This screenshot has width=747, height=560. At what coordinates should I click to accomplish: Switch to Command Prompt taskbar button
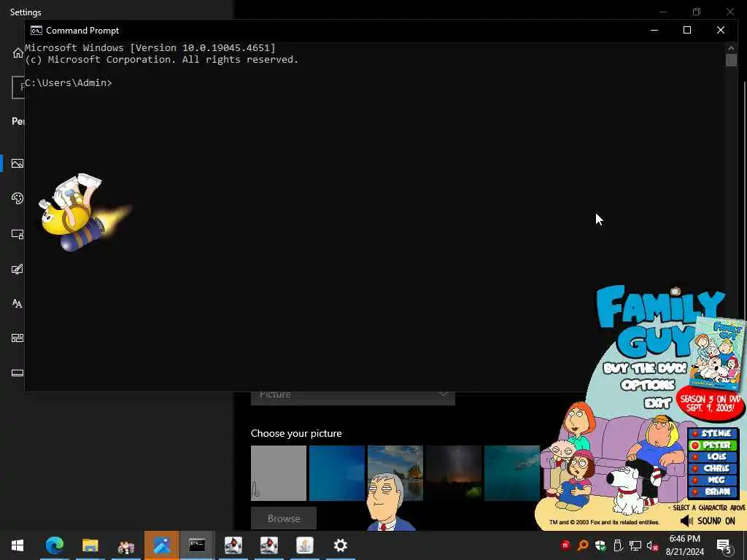(x=197, y=545)
